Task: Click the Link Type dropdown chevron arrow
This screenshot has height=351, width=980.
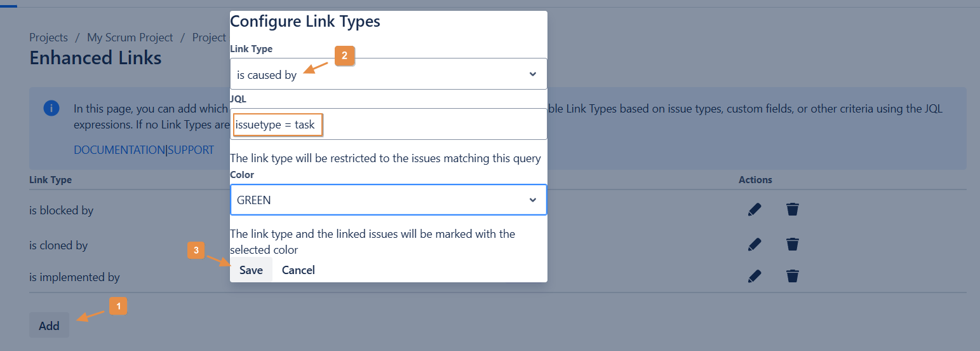Action: (x=532, y=74)
